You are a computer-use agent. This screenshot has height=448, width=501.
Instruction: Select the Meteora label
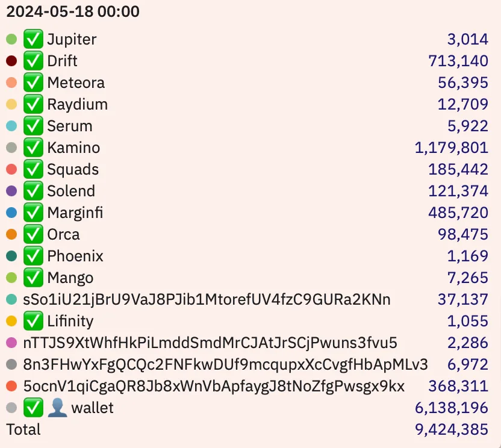(x=76, y=82)
